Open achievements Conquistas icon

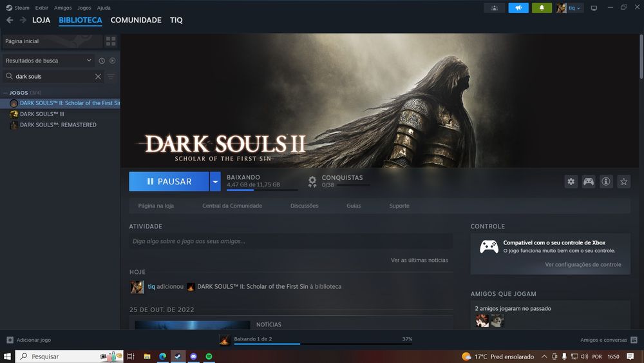point(312,181)
